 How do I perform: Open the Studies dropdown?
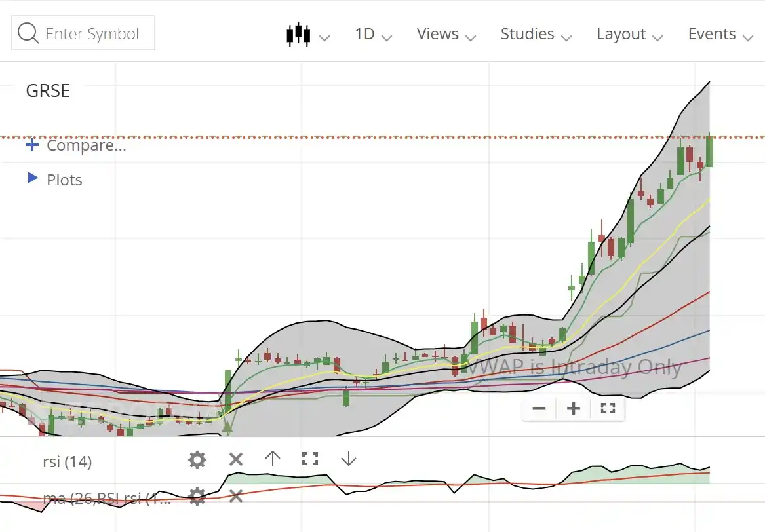pyautogui.click(x=536, y=34)
